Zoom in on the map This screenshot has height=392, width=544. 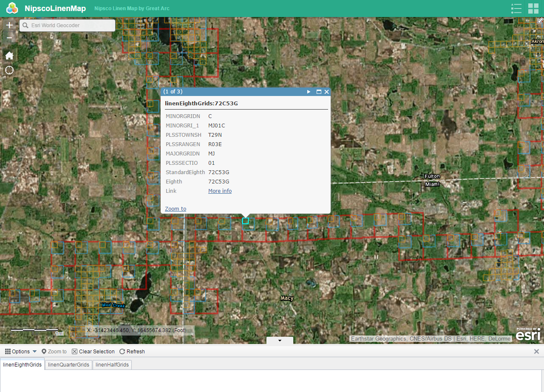9,25
